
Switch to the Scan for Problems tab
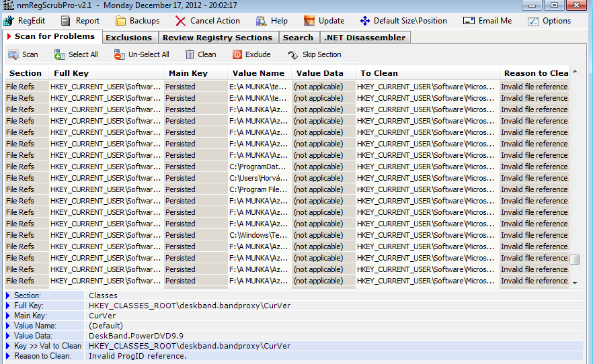coord(52,37)
